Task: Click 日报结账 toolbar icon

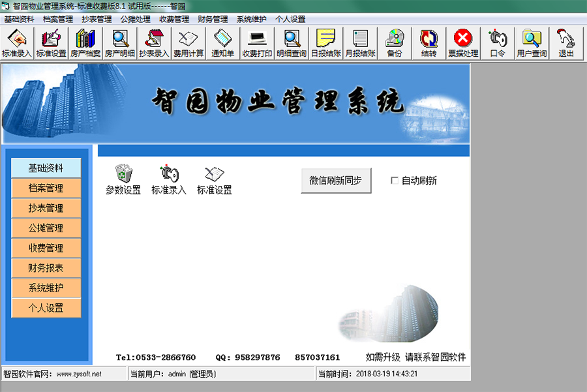Action: 325,44
